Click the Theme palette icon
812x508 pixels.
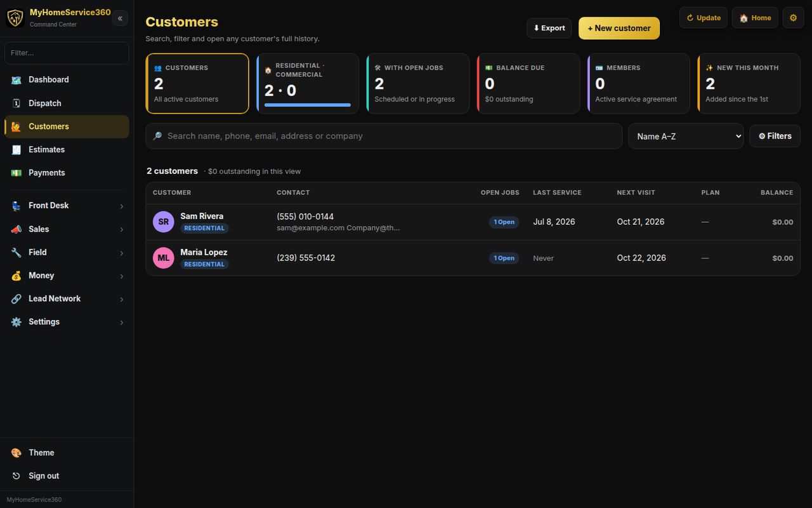click(x=16, y=453)
